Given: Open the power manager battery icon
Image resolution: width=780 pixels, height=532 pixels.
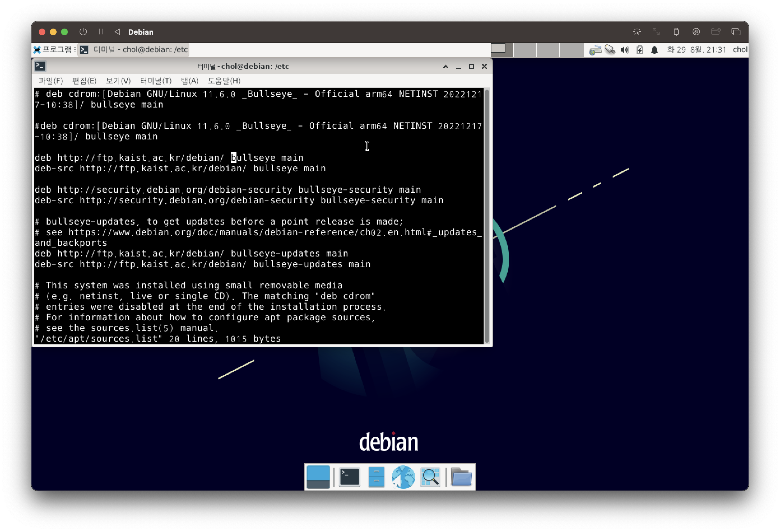Looking at the screenshot, I should 640,50.
